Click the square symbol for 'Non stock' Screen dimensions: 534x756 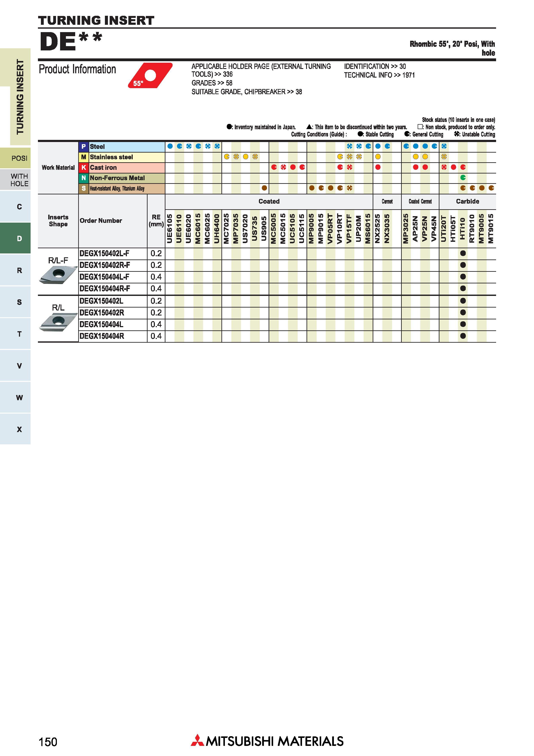[x=420, y=127]
